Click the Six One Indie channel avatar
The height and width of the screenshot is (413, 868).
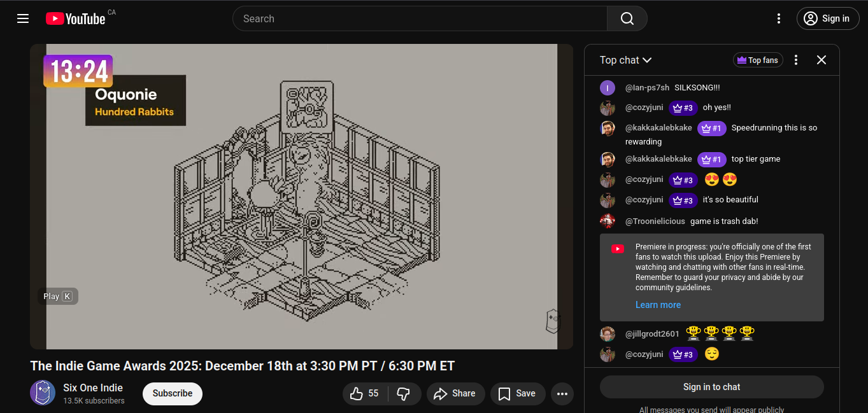(43, 393)
